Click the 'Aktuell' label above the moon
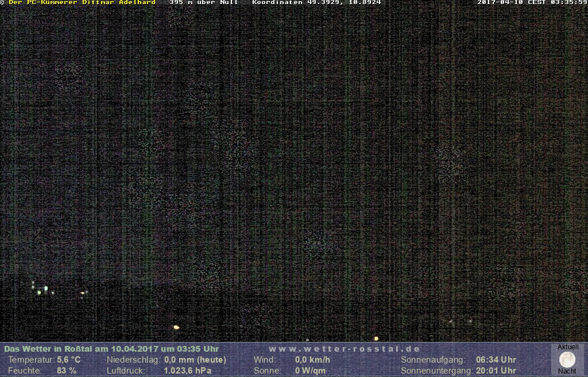 568,347
